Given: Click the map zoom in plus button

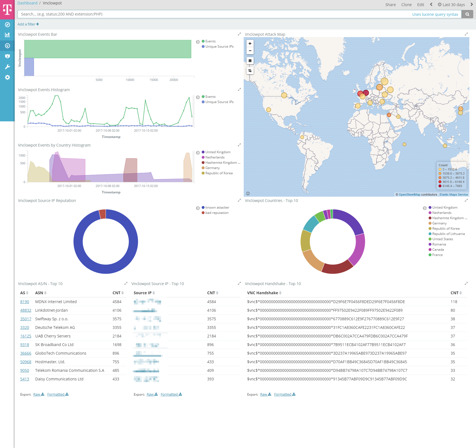Looking at the screenshot, I should 250,43.
